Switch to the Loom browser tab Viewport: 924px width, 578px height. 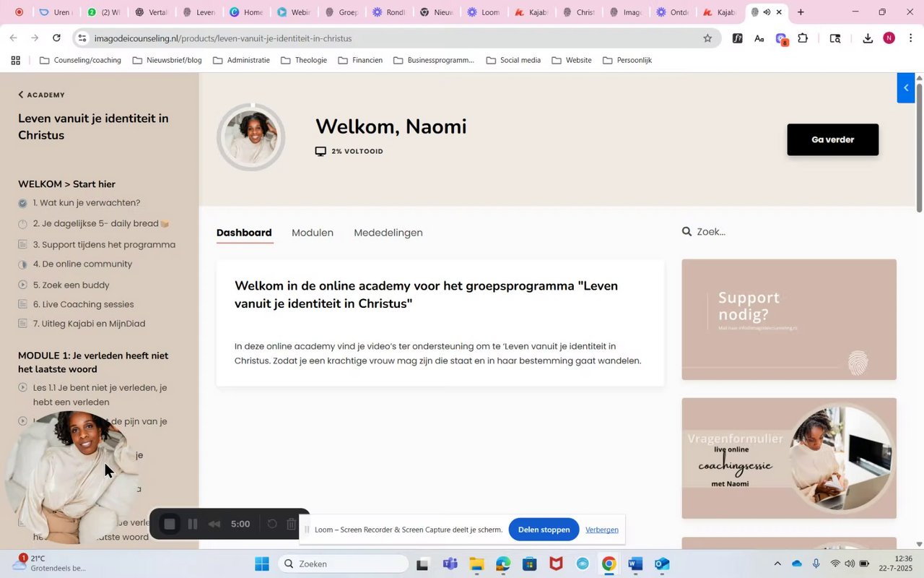click(484, 12)
